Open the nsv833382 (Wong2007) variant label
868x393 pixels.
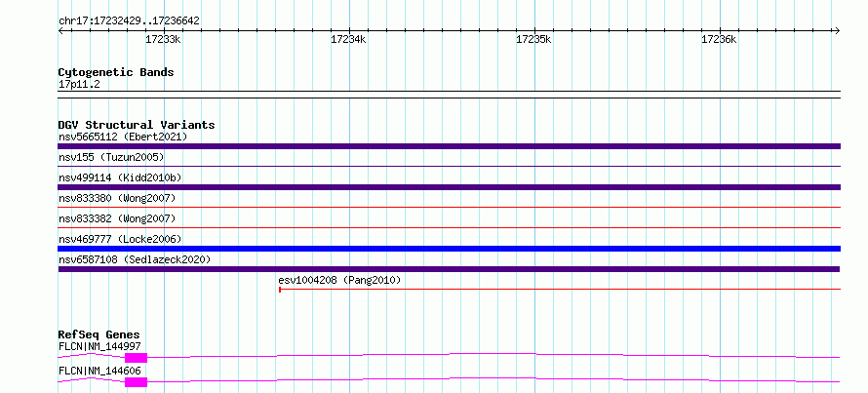click(117, 218)
